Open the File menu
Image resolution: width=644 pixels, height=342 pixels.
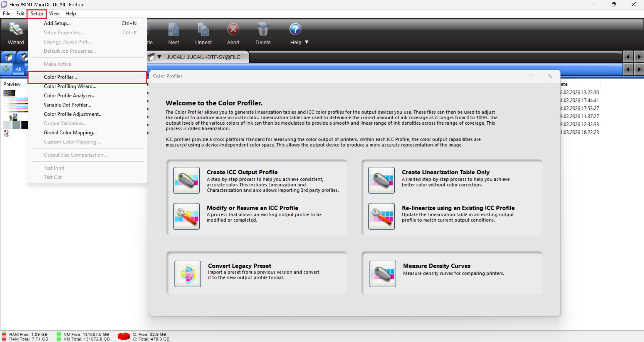[x=7, y=13]
